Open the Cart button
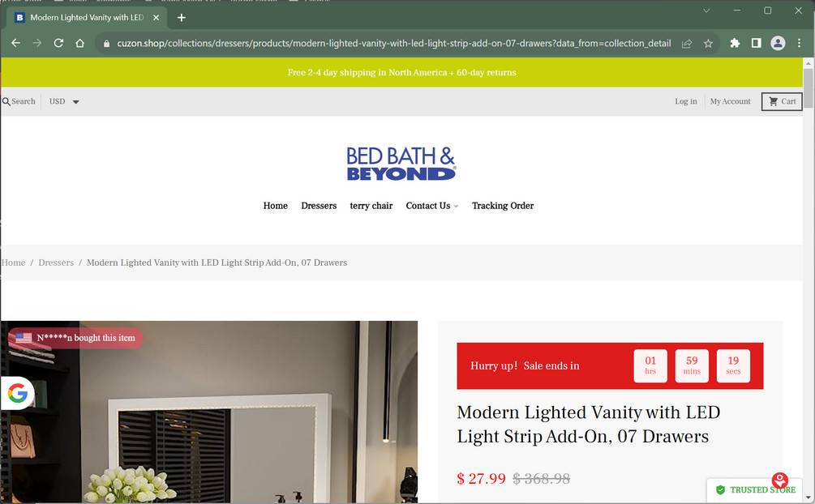Image resolution: width=815 pixels, height=504 pixels. coord(782,101)
